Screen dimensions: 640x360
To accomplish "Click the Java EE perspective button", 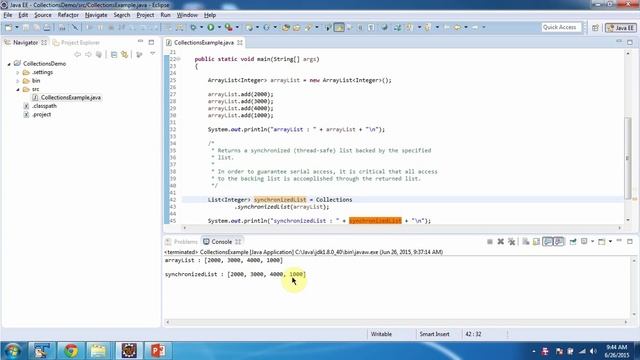I will tap(621, 27).
